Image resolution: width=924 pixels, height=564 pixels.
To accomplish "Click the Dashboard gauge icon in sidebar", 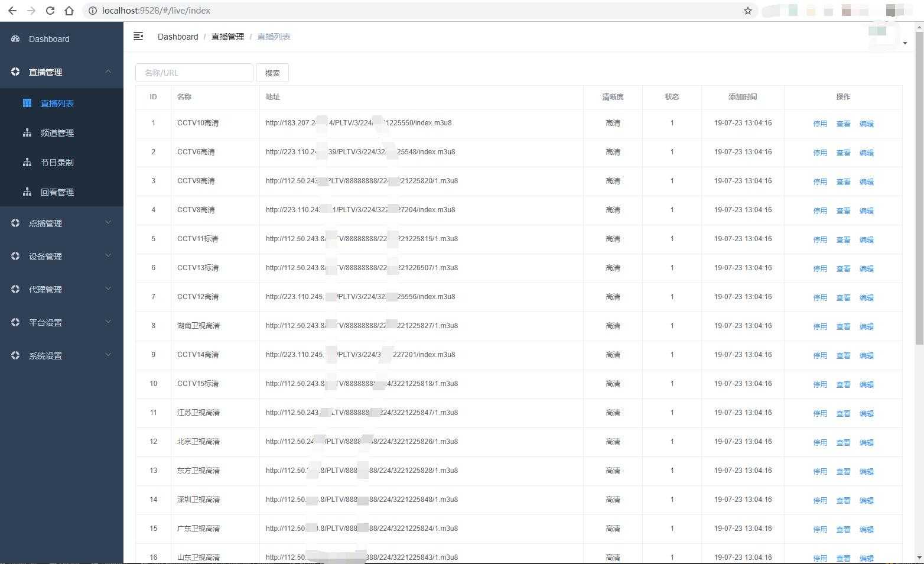I will (x=15, y=38).
